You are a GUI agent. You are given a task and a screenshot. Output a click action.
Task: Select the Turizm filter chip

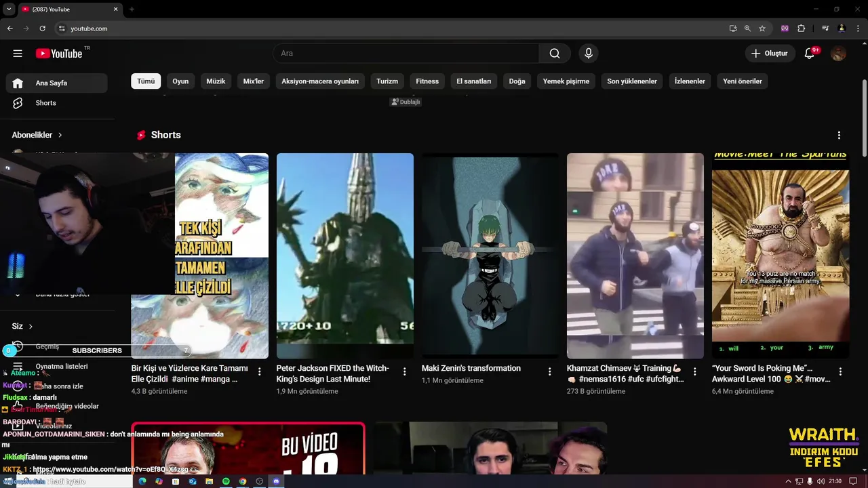(x=387, y=81)
